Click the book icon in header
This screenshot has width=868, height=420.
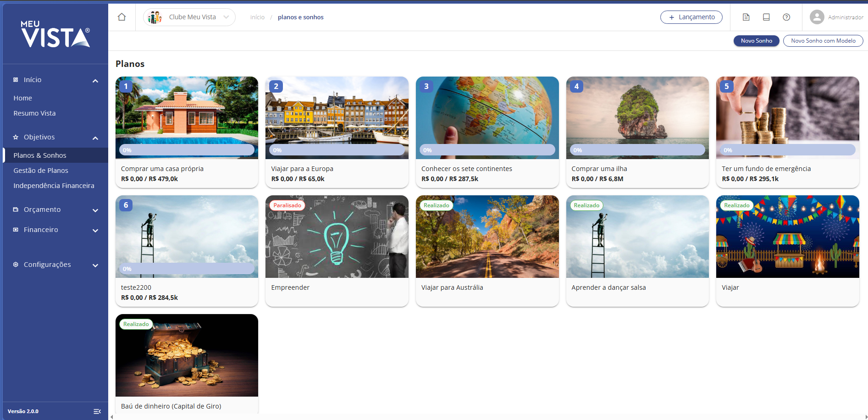coord(766,17)
